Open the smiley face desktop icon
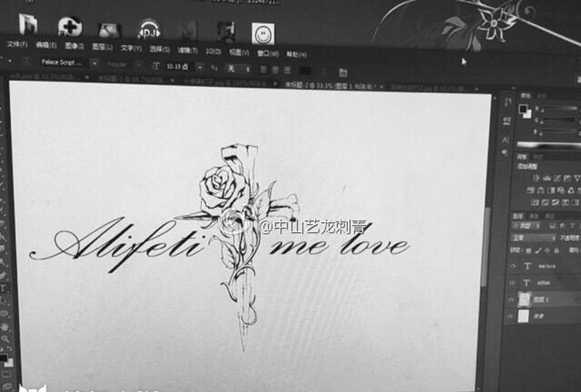This screenshot has width=581, height=392. (x=263, y=33)
